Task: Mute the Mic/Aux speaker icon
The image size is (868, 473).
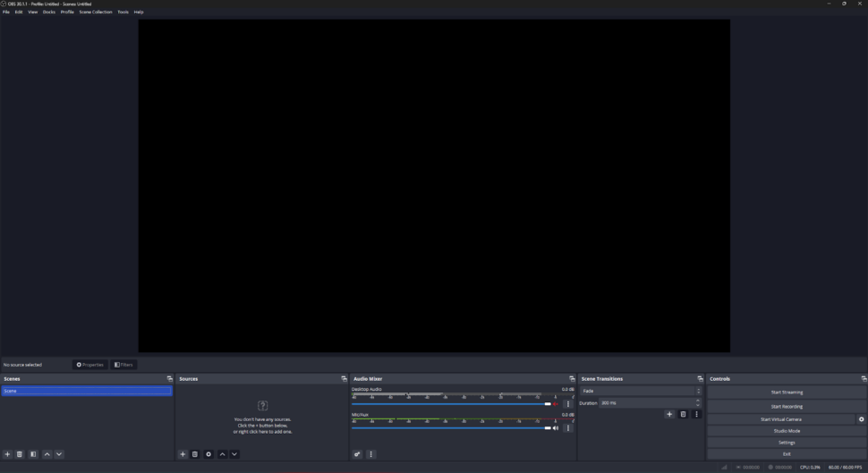Action: (x=556, y=428)
